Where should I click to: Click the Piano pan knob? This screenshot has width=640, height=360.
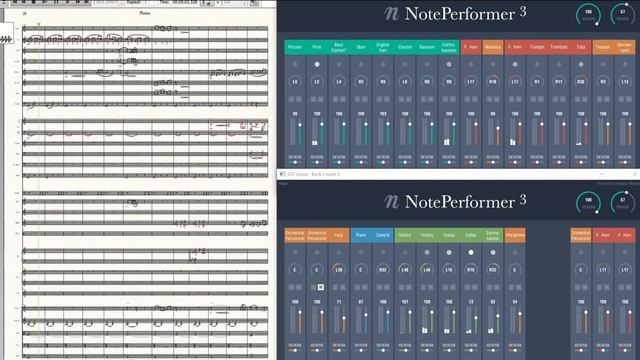[x=361, y=269]
